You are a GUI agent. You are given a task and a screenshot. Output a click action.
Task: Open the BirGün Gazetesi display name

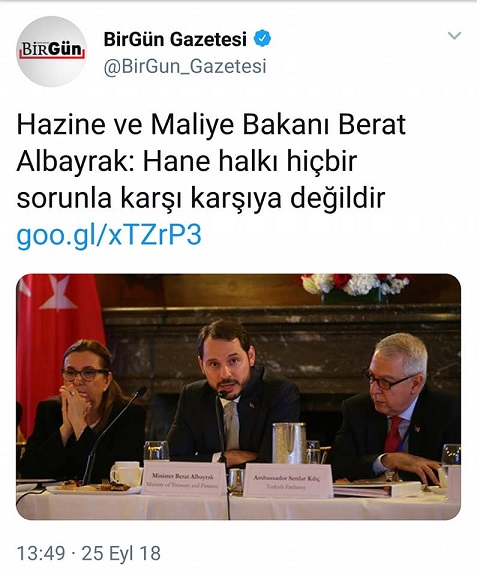coord(175,39)
